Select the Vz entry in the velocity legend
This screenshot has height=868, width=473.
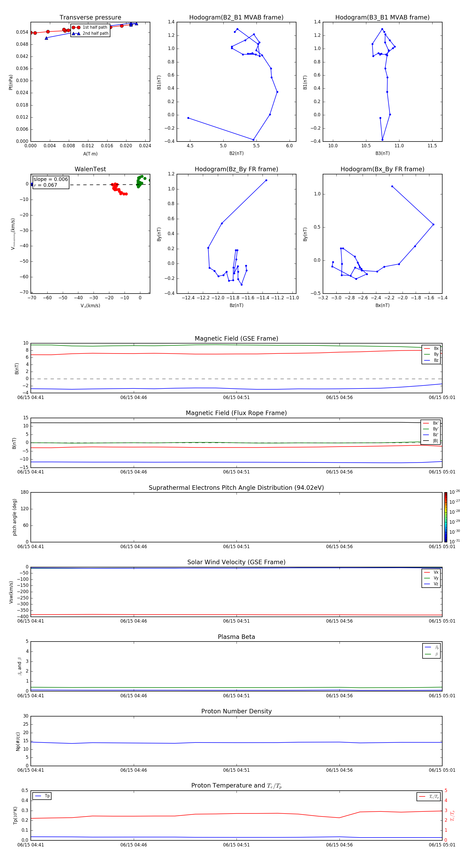click(x=431, y=584)
